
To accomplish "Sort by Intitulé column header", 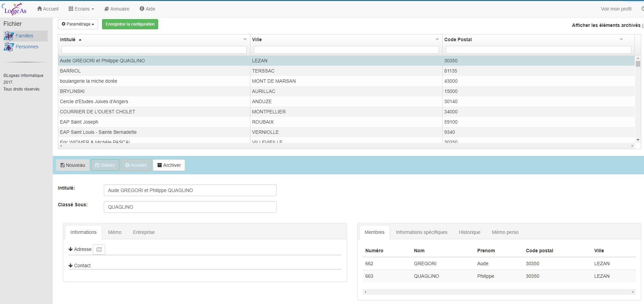I will pos(68,39).
